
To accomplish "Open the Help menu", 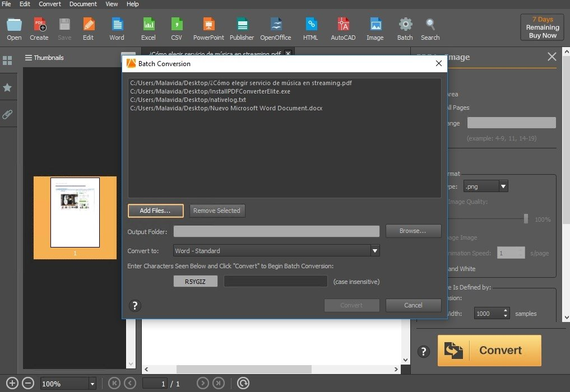I will (x=133, y=4).
